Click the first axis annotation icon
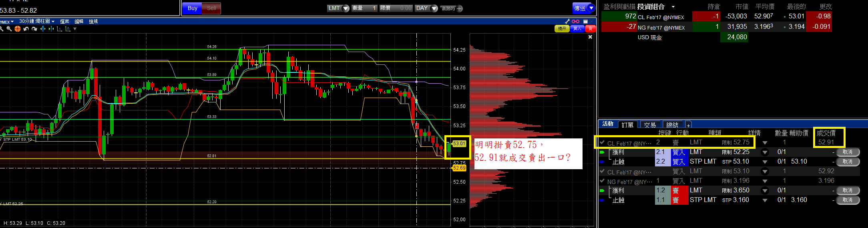The height and width of the screenshot is (228, 868). (60, 29)
